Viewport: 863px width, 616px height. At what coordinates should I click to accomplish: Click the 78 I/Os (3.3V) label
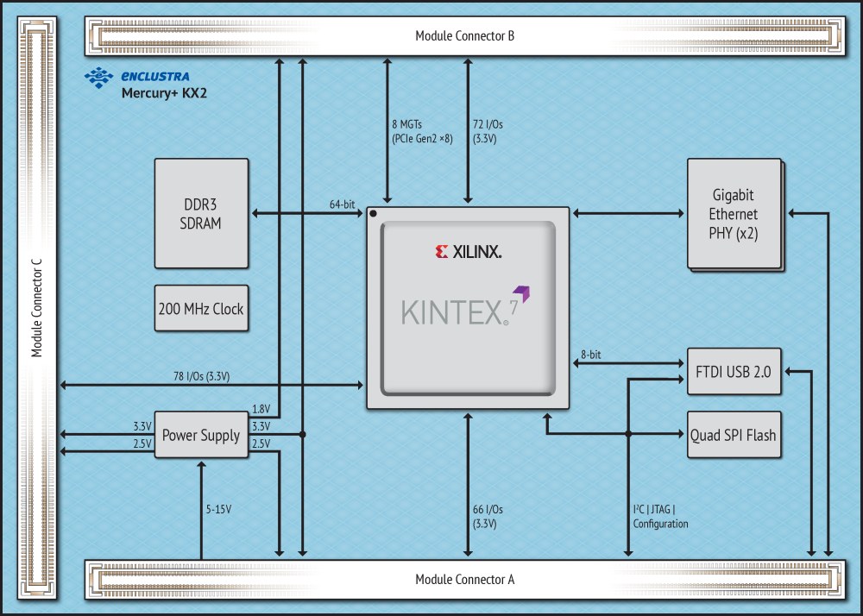[x=201, y=376]
